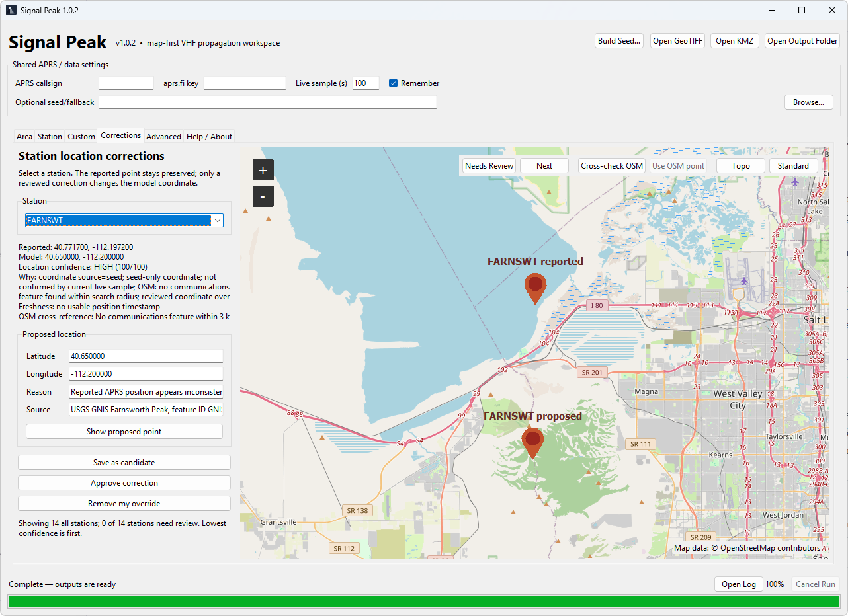The image size is (848, 616).
Task: Edit the proposed Latitude field
Action: (146, 356)
